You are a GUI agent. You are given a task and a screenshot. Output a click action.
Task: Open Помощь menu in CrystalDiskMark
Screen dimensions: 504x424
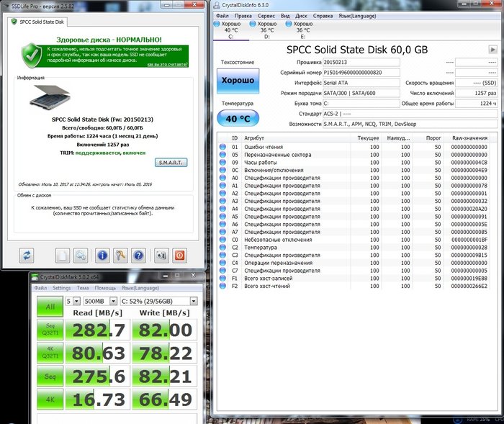coord(105,288)
